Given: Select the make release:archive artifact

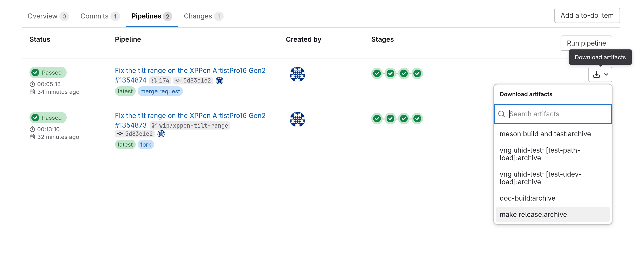Looking at the screenshot, I should (533, 214).
